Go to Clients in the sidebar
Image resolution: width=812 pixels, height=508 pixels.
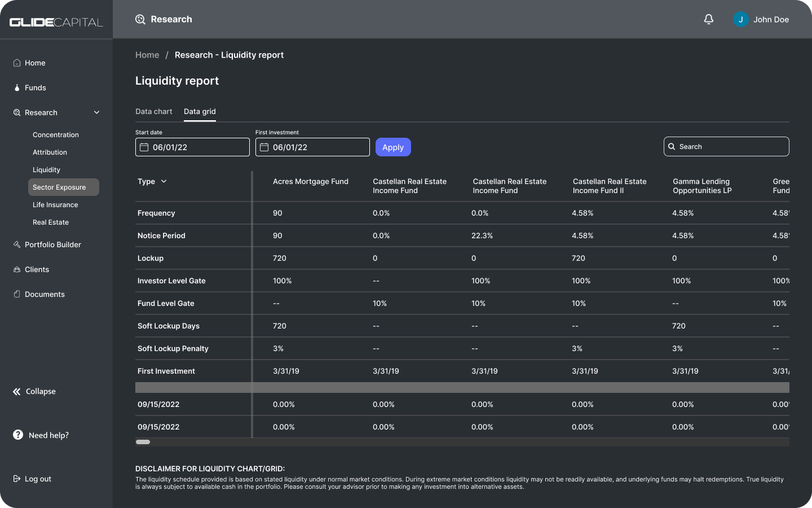point(37,269)
